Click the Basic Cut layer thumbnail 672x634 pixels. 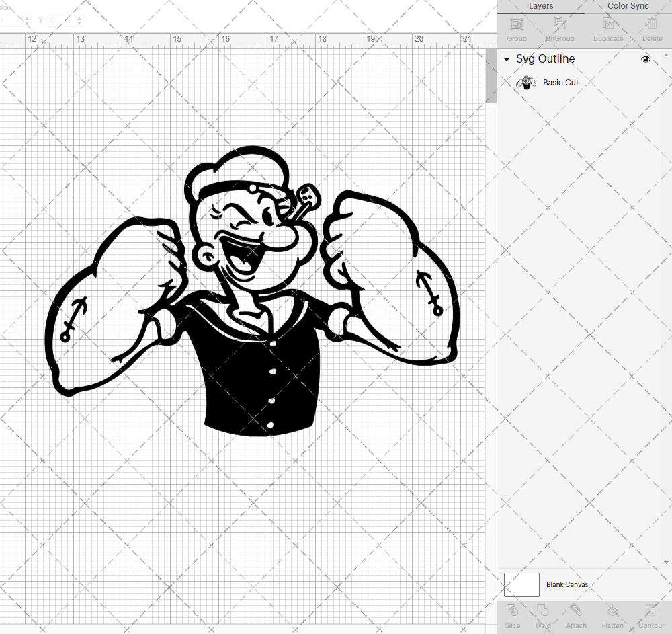[526, 83]
